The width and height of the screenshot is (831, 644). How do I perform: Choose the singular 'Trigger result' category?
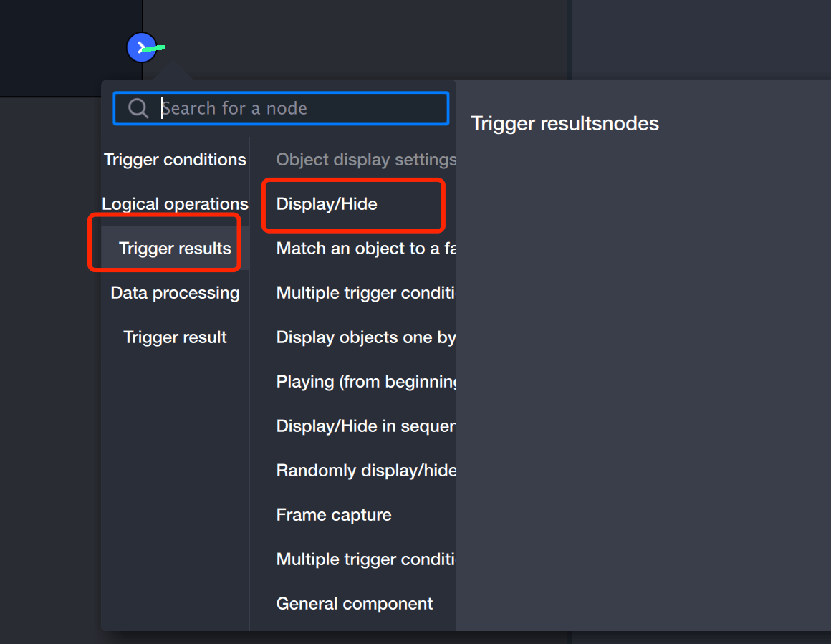click(175, 337)
